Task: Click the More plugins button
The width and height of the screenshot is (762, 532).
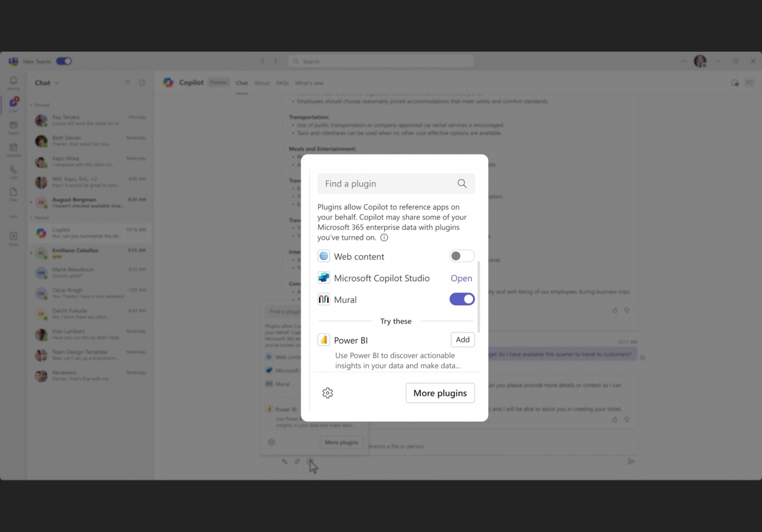Action: [x=440, y=393]
